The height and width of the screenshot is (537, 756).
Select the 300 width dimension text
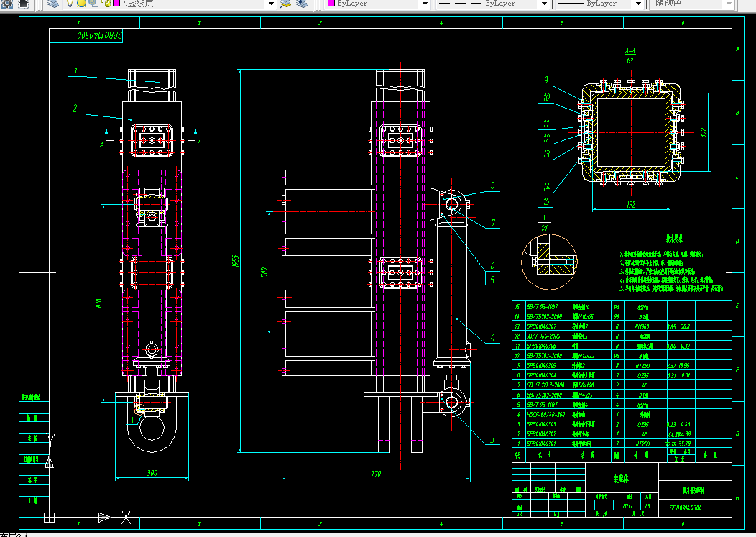(x=152, y=473)
